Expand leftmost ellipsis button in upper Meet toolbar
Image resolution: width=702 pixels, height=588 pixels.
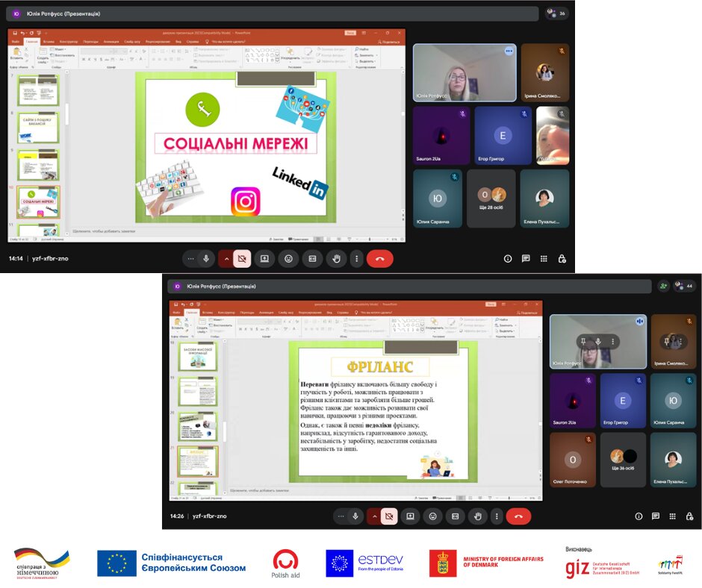(190, 259)
